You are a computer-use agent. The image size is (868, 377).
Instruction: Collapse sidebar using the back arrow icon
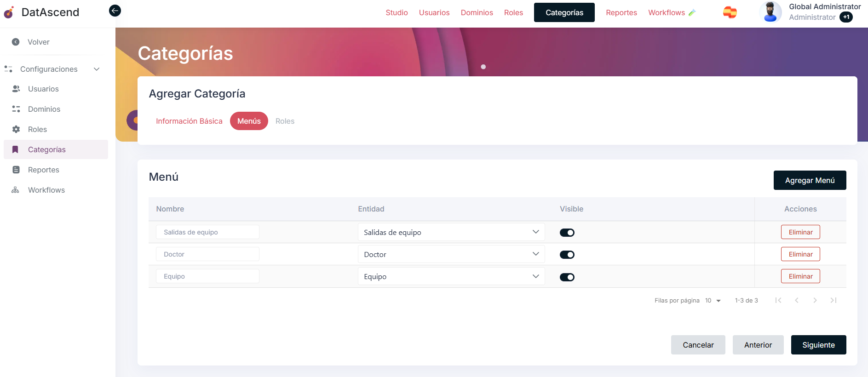pyautogui.click(x=115, y=11)
